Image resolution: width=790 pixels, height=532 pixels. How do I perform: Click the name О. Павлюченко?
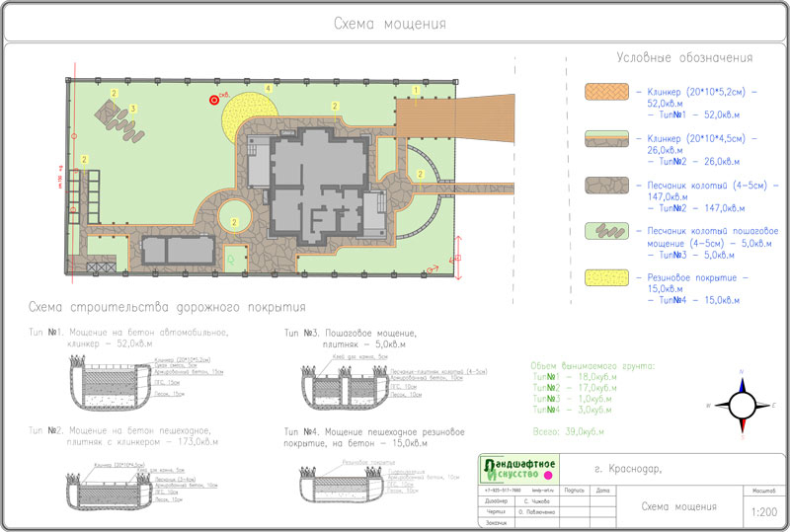point(536,512)
